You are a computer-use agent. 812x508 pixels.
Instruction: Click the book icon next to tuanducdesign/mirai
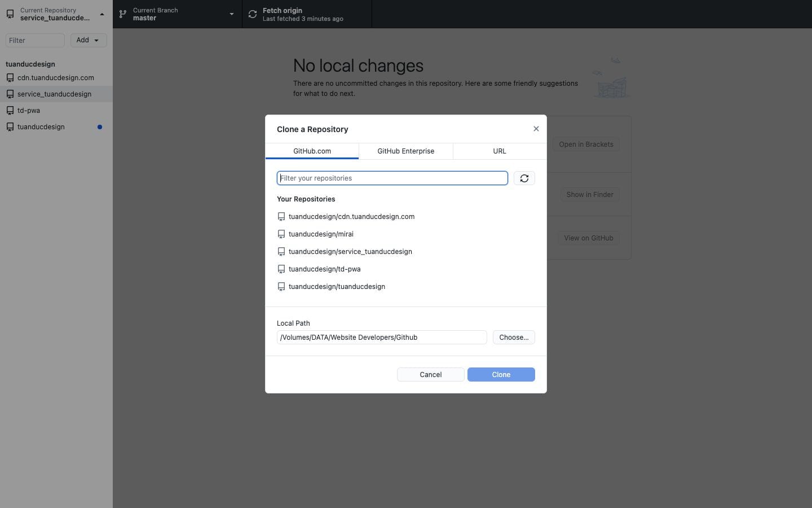point(281,234)
